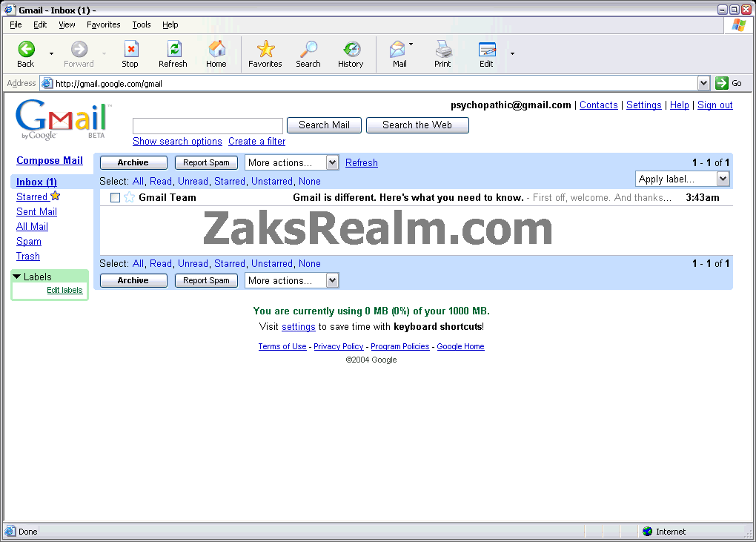
Task: Click the Windows flag throbber icon
Action: (739, 25)
